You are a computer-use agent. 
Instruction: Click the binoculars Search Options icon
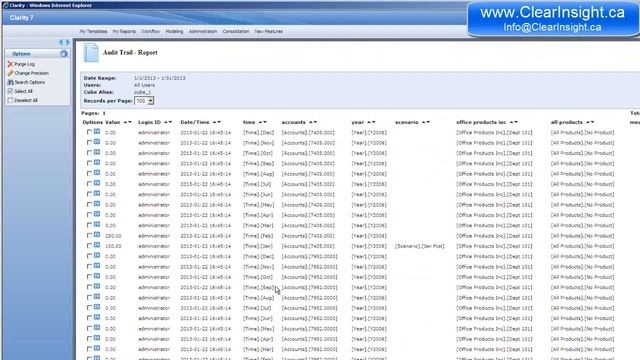point(10,82)
